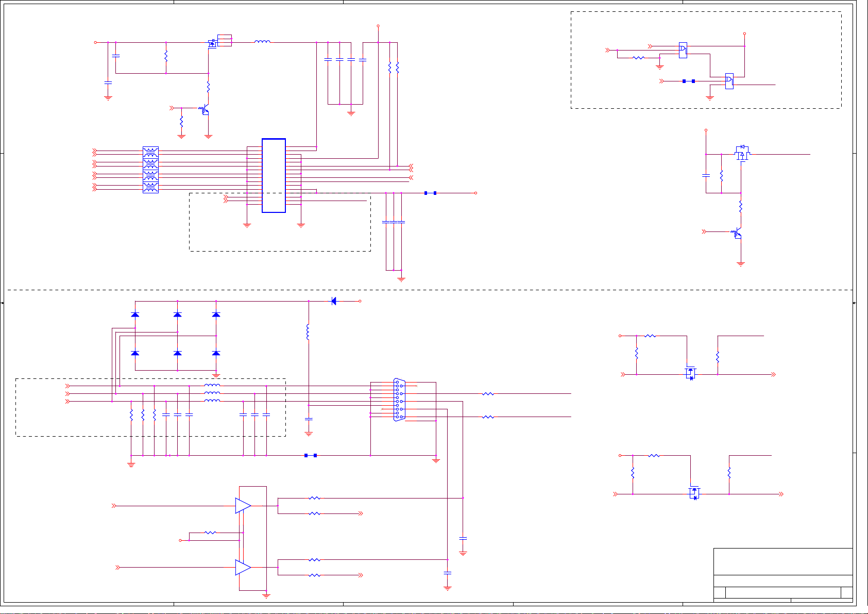The image size is (868, 614).
Task: Select the horizontal inductor after the P-channel MOSFET
Action: [262, 42]
